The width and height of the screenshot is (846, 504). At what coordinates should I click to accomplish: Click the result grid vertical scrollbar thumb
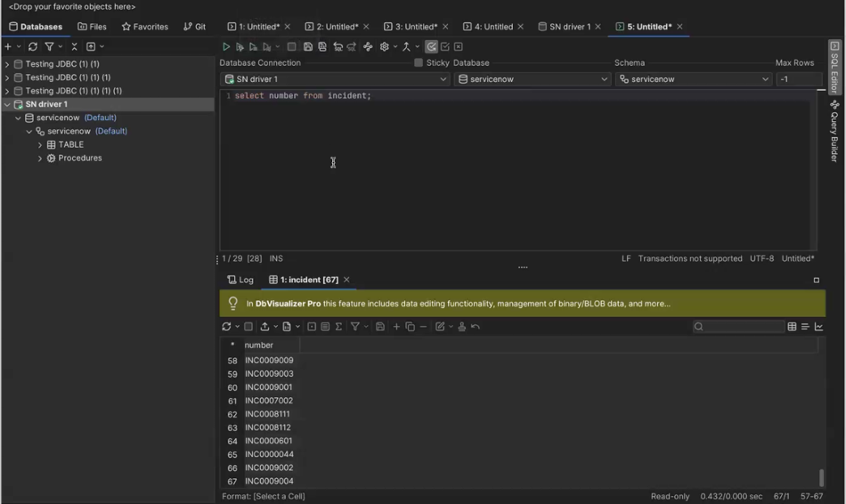[821, 477]
